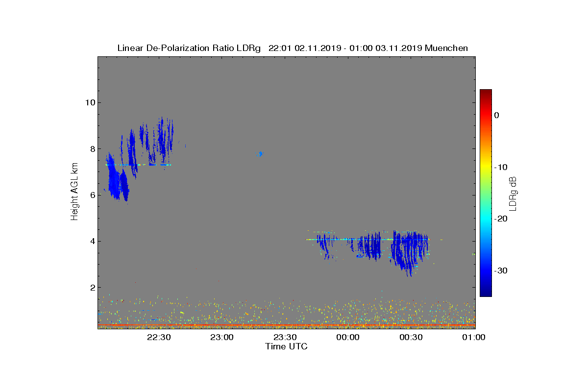The image size is (588, 392).
Task: Click the height tick label '6'
Action: [x=92, y=195]
